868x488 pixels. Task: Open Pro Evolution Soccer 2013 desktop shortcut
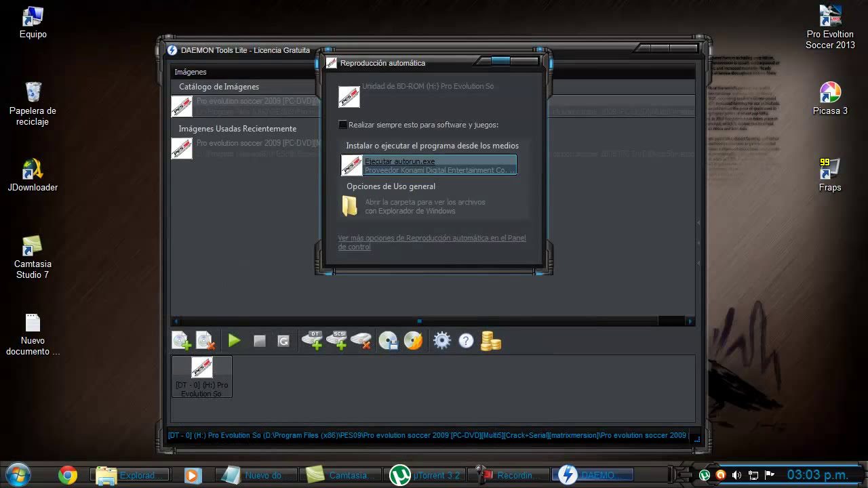coord(830,27)
